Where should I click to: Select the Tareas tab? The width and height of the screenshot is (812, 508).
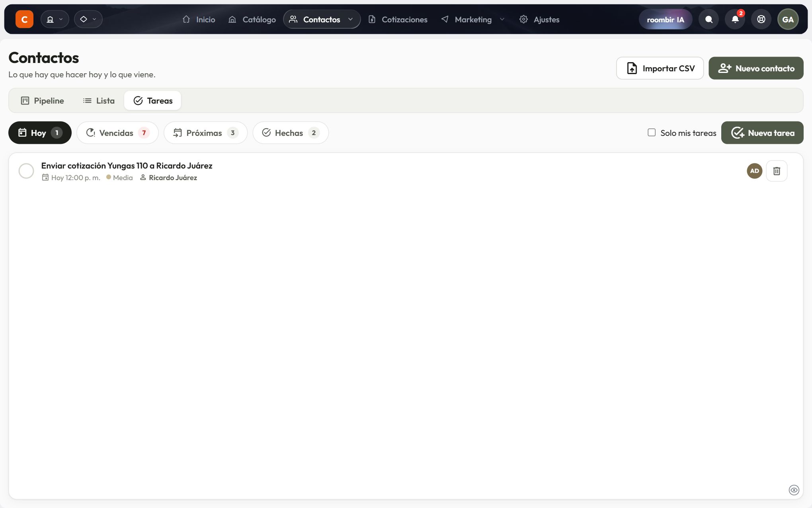[153, 100]
